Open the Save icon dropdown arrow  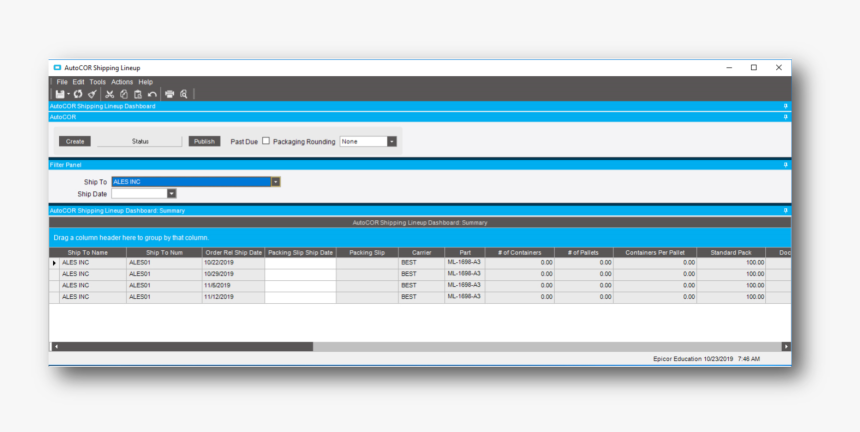click(68, 94)
